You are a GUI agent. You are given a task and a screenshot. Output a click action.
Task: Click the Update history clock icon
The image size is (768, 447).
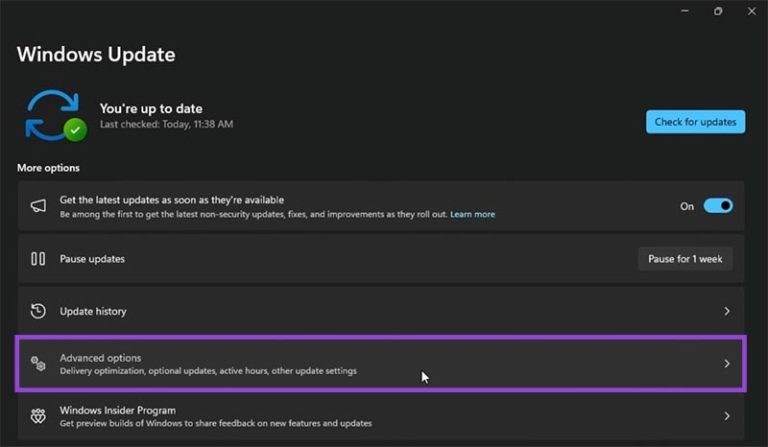[38, 311]
